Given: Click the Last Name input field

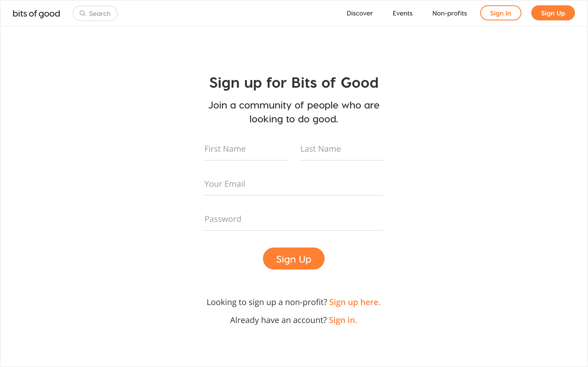Looking at the screenshot, I should pyautogui.click(x=341, y=149).
